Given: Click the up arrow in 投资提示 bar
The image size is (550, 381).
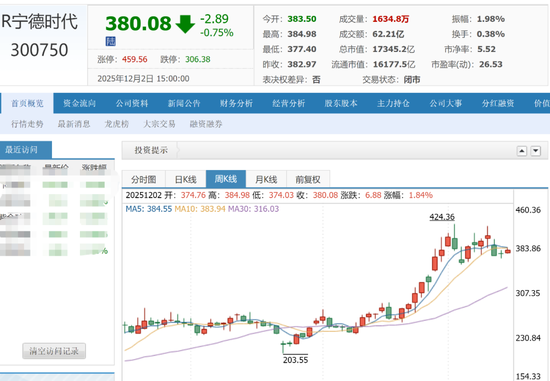Looking at the screenshot, I should click(522, 151).
